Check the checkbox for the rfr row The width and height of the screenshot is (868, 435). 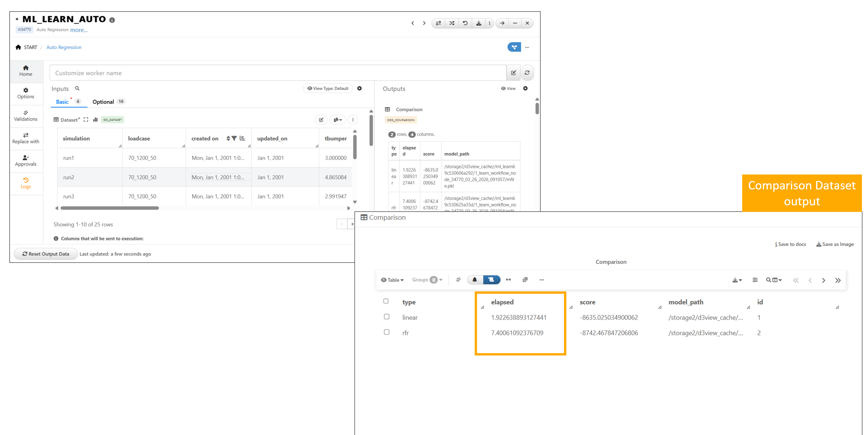click(386, 332)
